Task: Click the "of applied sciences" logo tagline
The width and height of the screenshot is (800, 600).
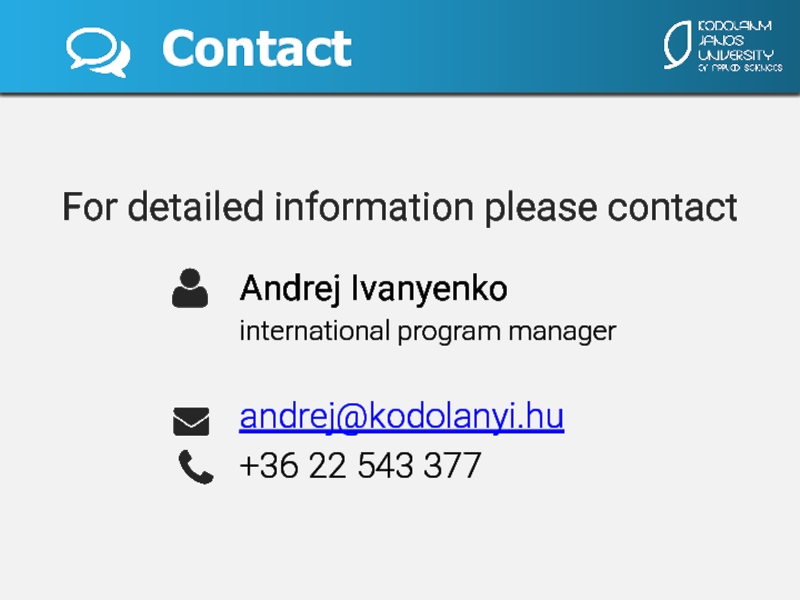Action: point(740,67)
